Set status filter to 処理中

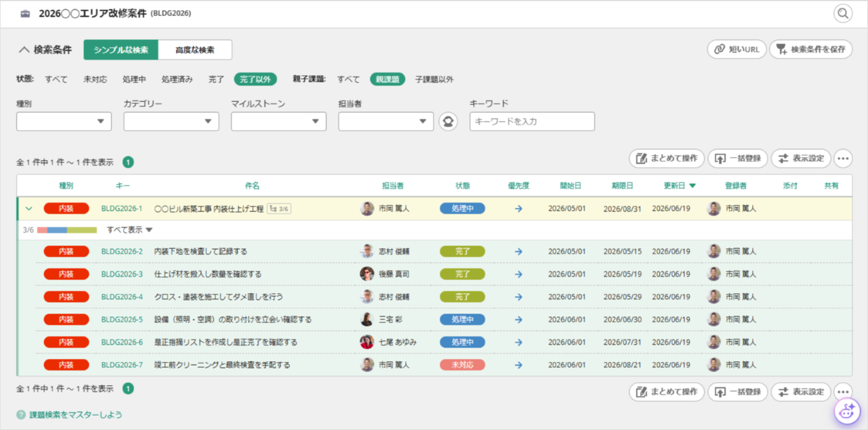[135, 80]
